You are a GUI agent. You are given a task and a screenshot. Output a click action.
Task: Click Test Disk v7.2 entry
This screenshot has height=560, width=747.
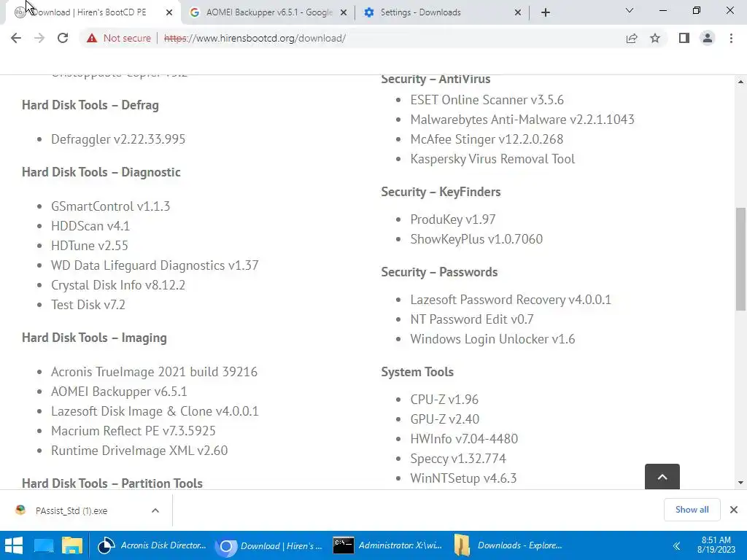click(x=88, y=305)
